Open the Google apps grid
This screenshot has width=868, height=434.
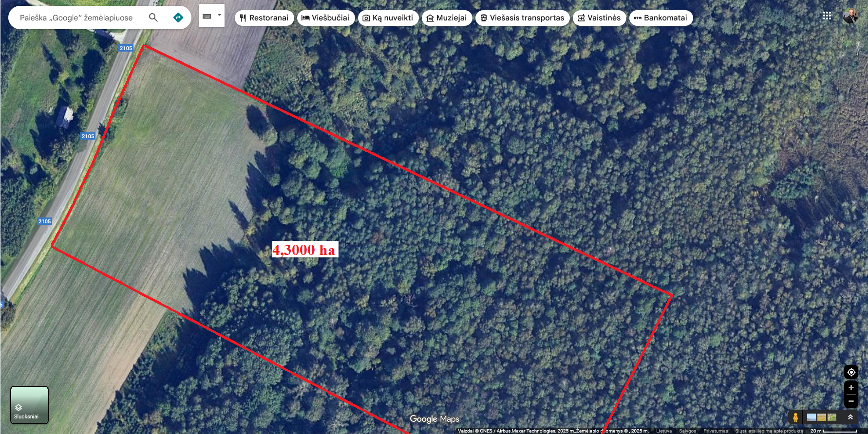click(x=827, y=16)
